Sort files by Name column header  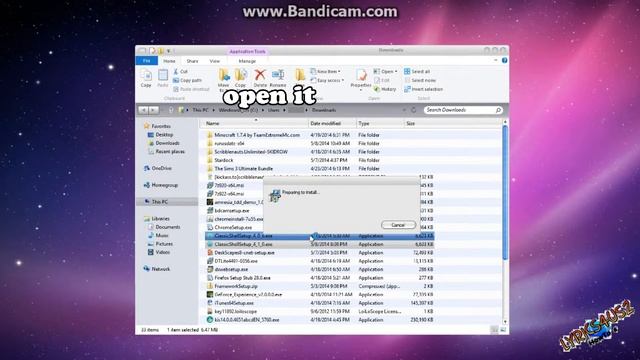[254, 123]
